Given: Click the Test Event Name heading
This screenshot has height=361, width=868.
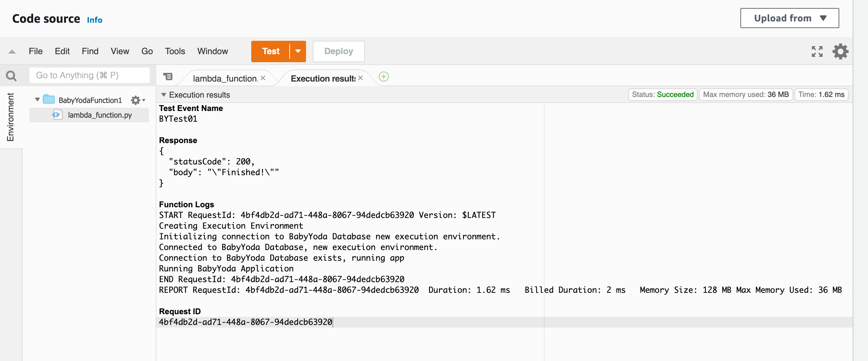Looking at the screenshot, I should (x=191, y=108).
